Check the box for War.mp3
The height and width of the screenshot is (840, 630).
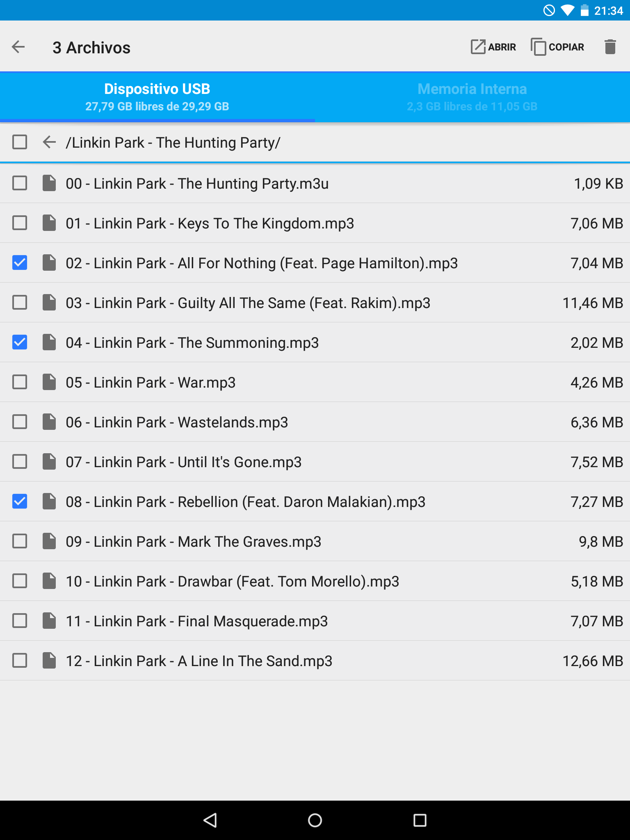click(x=20, y=382)
